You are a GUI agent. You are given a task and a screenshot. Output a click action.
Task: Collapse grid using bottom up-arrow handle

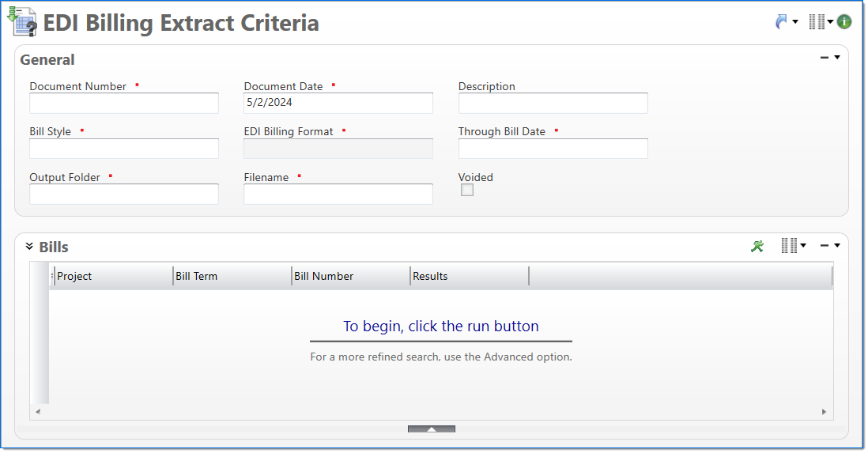[431, 429]
